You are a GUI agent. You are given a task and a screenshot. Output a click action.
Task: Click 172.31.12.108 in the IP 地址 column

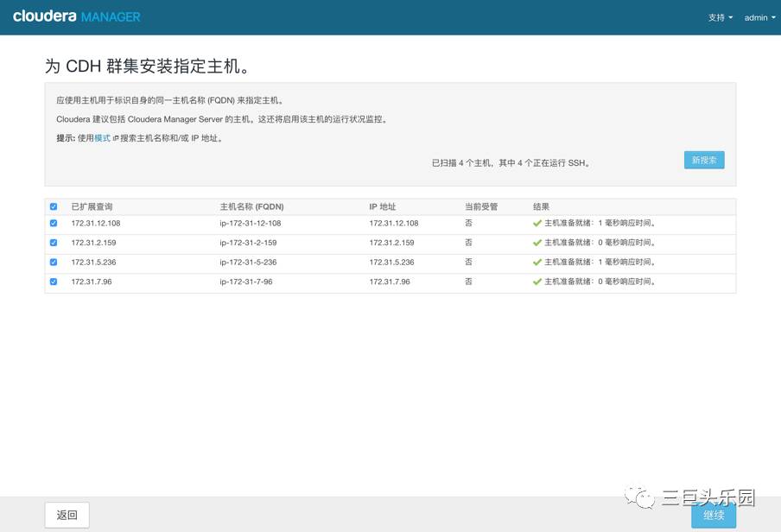(393, 223)
